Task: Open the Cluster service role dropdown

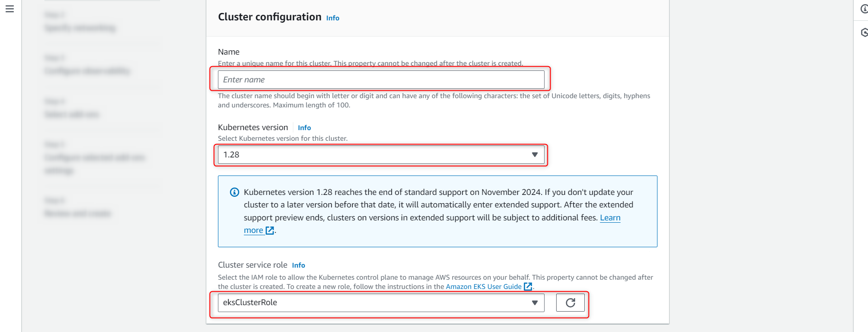Action: (x=380, y=302)
